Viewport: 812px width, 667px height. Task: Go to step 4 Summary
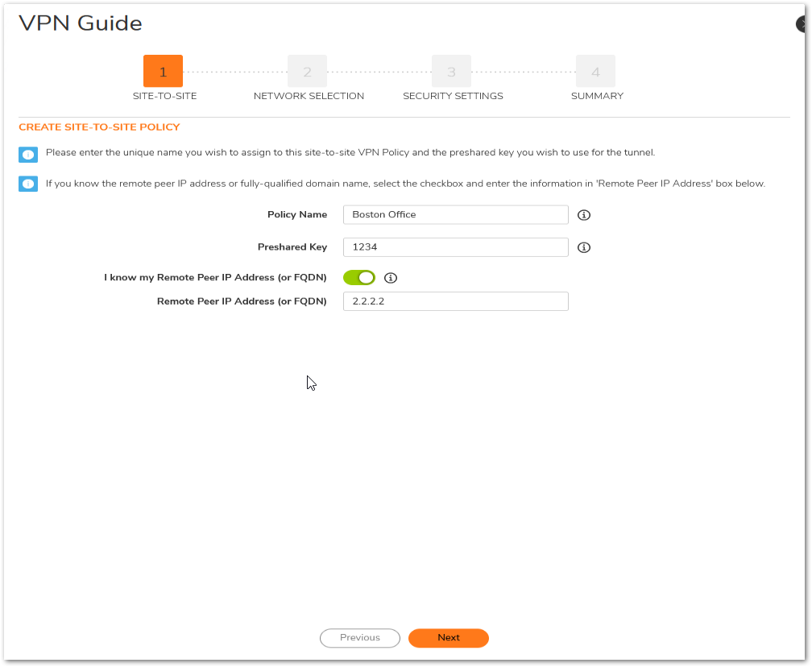[x=595, y=71]
